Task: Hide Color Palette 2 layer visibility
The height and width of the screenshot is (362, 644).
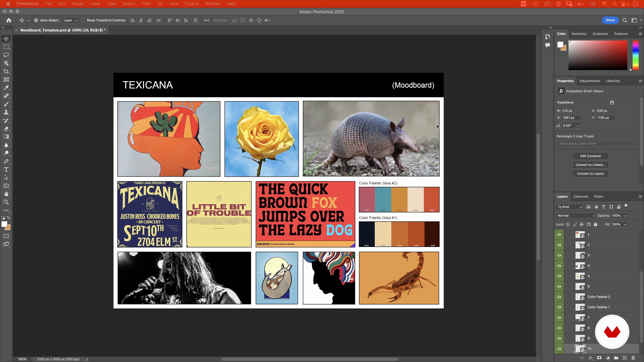Action: click(559, 297)
